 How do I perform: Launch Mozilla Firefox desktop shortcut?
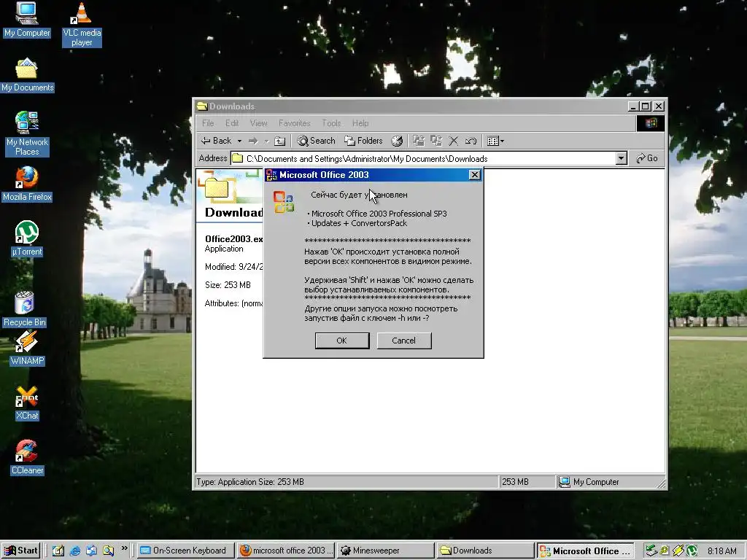[27, 184]
